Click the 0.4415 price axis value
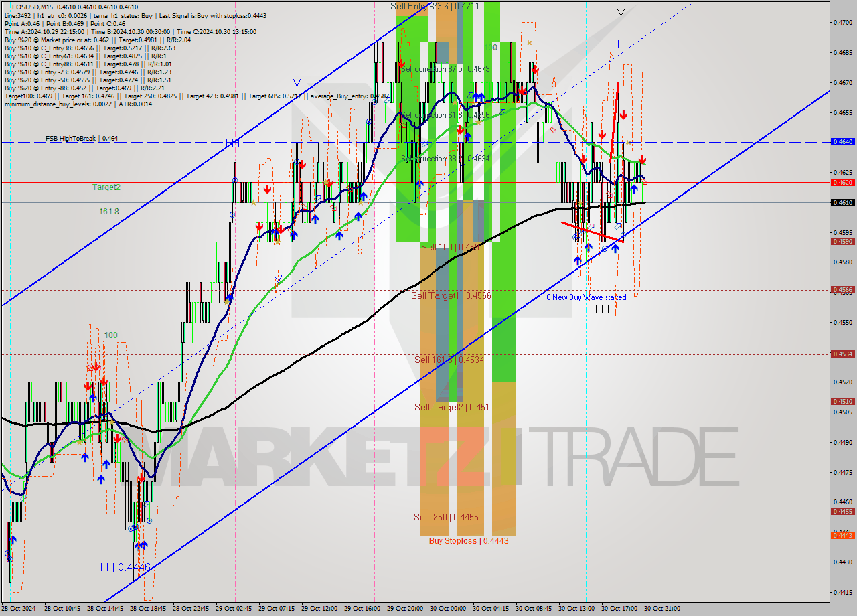 [x=842, y=592]
